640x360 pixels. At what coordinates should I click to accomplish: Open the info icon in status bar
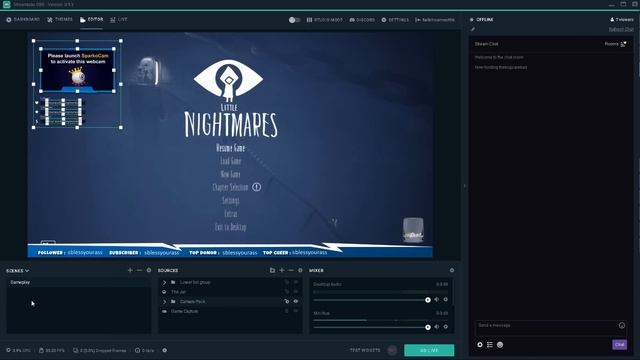(x=164, y=350)
